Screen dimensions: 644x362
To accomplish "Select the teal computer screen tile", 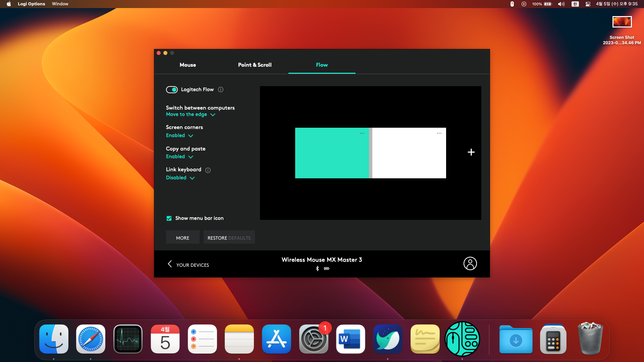I will (332, 153).
